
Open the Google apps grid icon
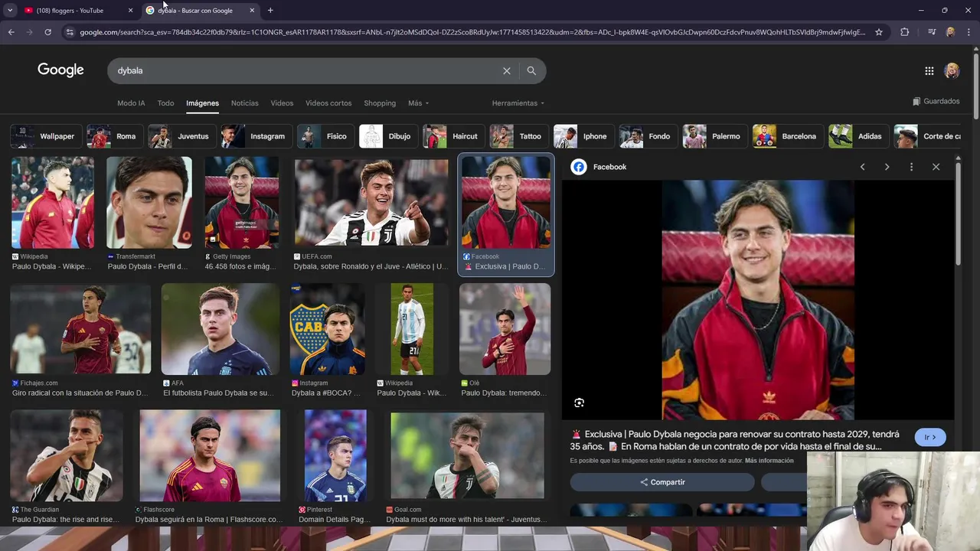929,70
